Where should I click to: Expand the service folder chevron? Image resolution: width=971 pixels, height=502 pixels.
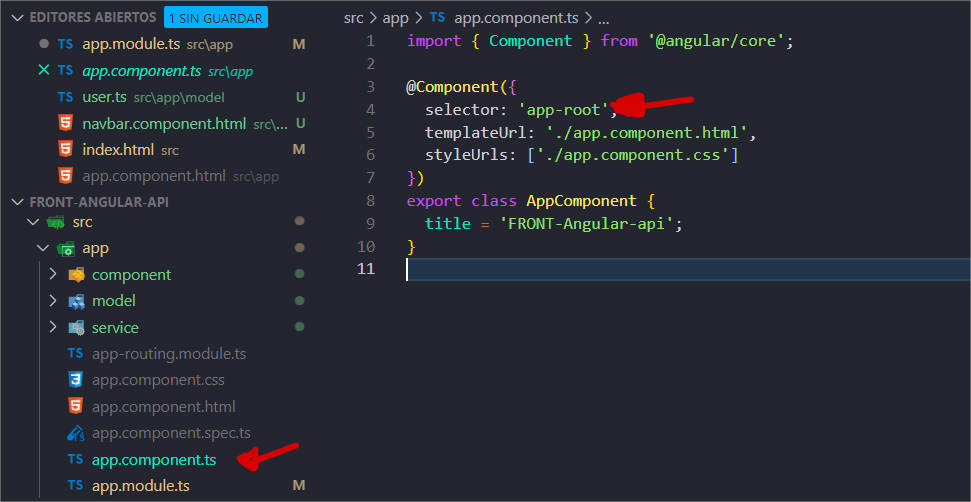tap(54, 328)
